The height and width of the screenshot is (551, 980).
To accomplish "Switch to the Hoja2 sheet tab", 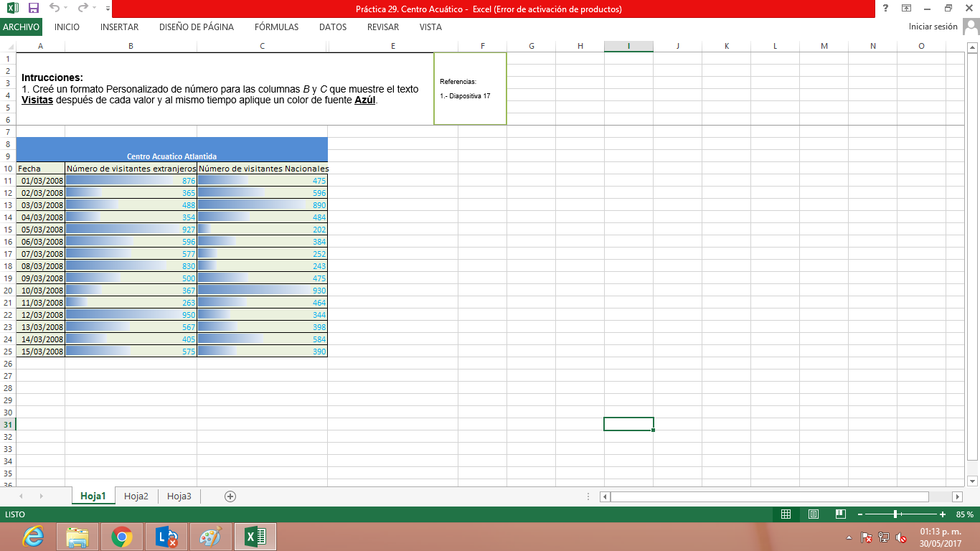I will point(136,496).
